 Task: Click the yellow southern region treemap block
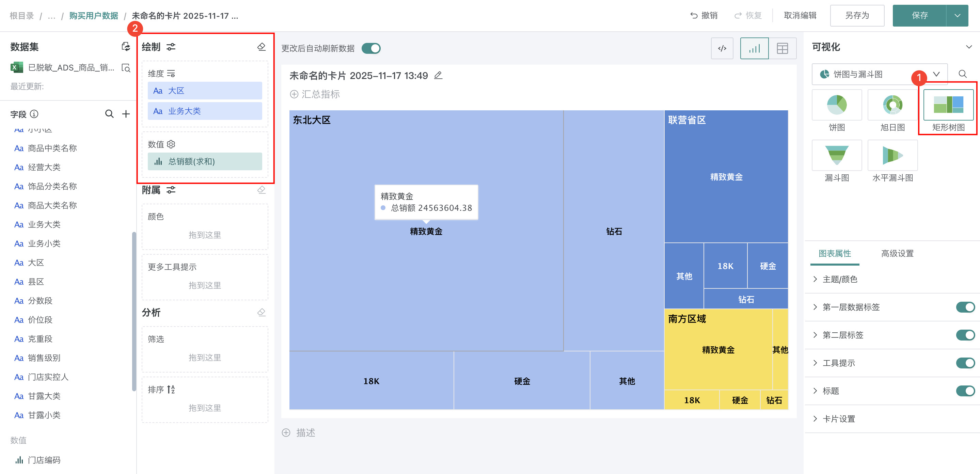[717, 350]
